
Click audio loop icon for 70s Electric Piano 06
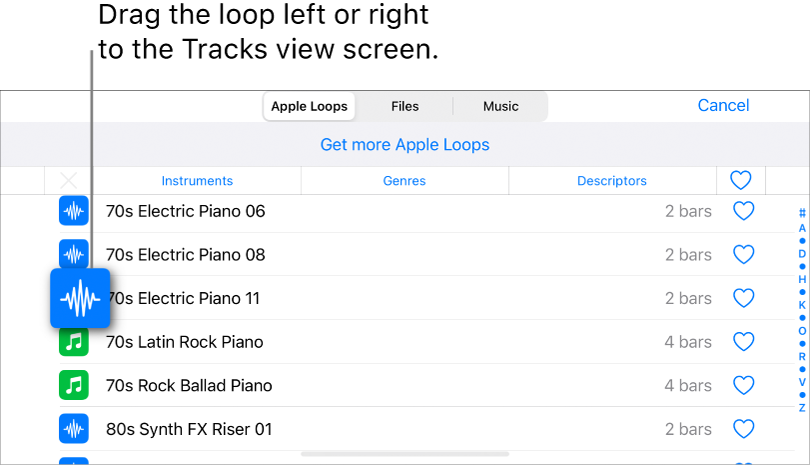point(74,211)
